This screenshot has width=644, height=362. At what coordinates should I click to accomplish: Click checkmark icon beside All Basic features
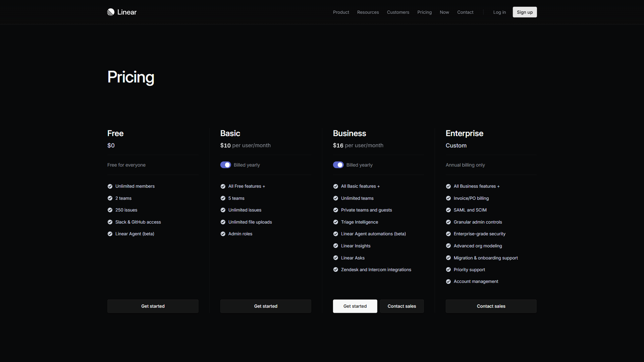tap(336, 186)
